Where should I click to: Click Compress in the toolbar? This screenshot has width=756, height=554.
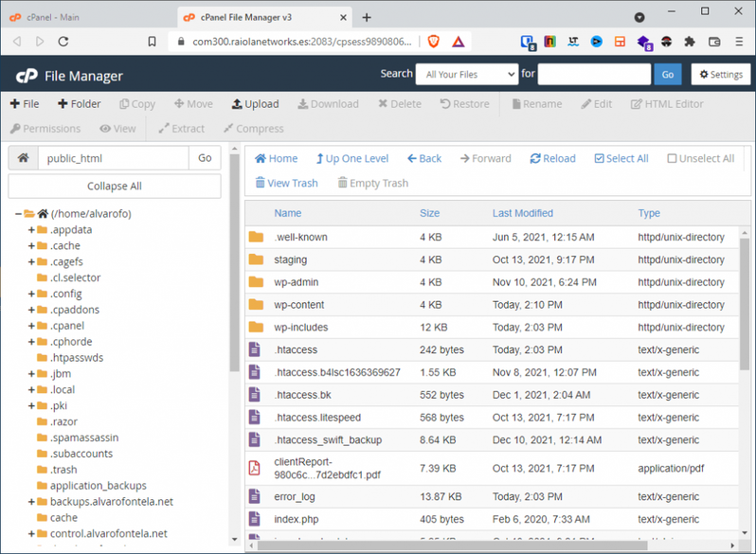(x=254, y=129)
